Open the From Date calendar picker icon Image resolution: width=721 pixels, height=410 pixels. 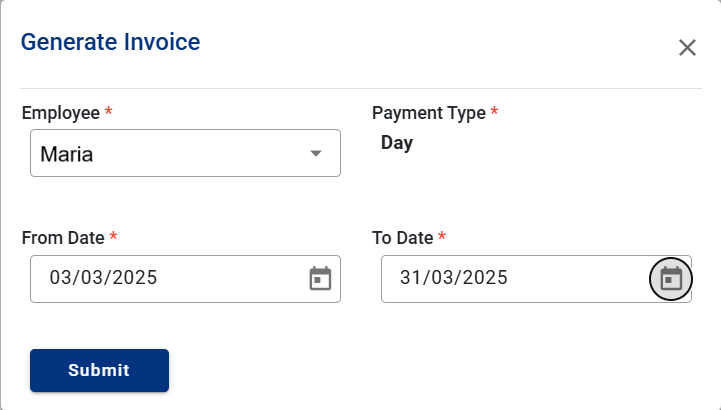[320, 279]
